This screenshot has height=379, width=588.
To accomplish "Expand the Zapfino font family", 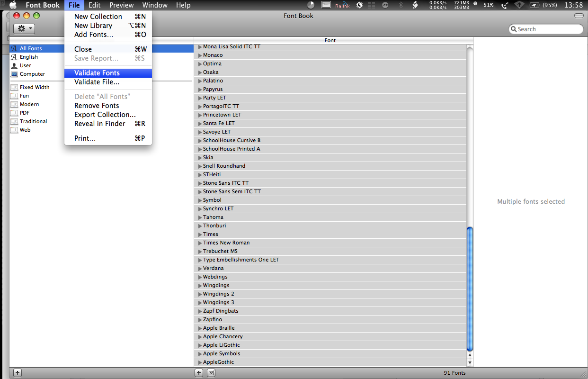I will (x=200, y=319).
